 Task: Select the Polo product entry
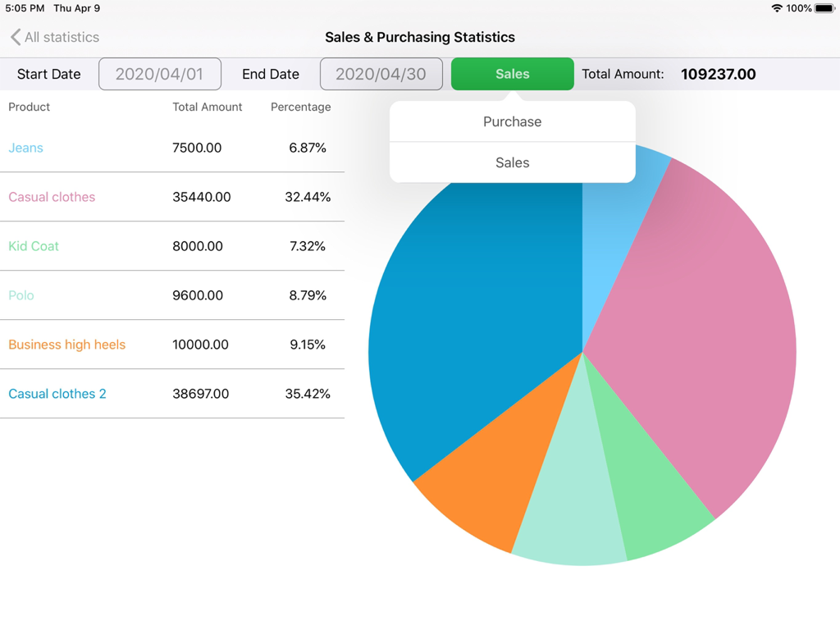pos(21,295)
